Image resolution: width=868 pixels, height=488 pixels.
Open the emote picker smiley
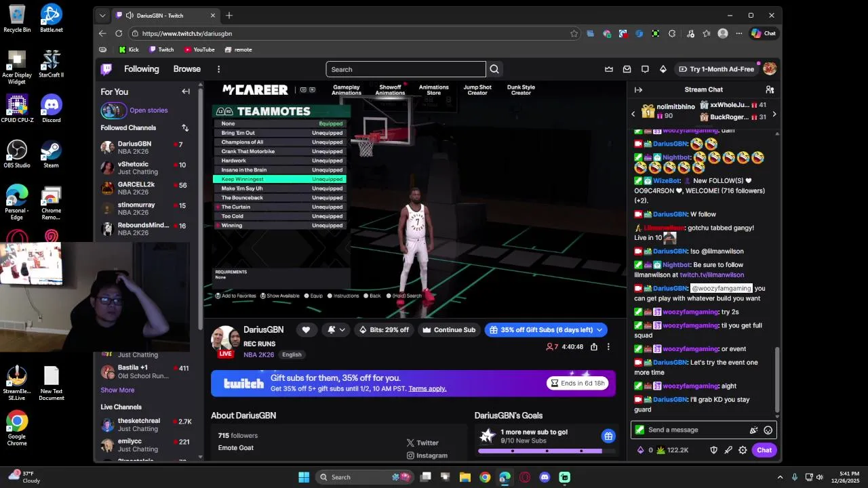(768, 430)
